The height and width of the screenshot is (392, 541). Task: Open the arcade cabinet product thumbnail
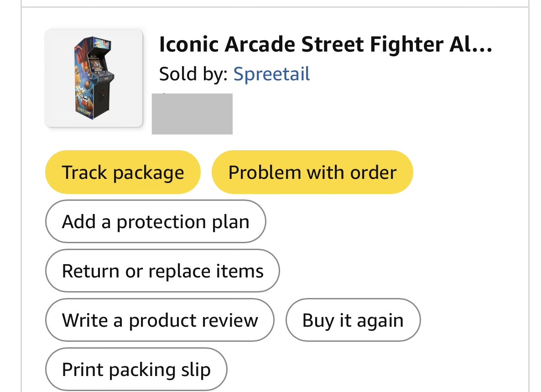pos(94,78)
